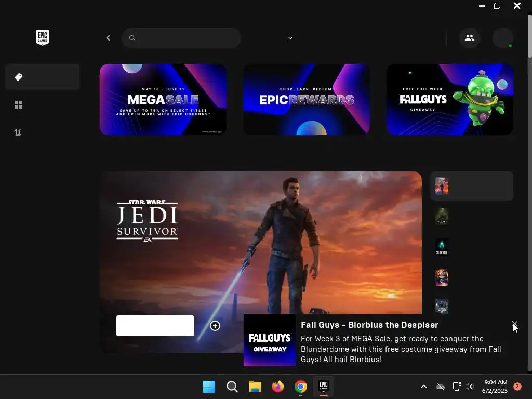
Task: Select the fourth carousel game thumbnail
Action: pos(442,277)
